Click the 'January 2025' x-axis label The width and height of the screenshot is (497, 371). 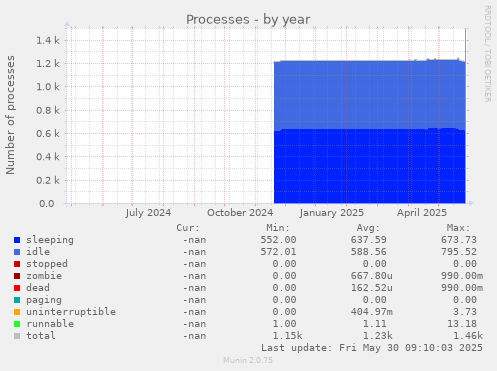tap(332, 213)
